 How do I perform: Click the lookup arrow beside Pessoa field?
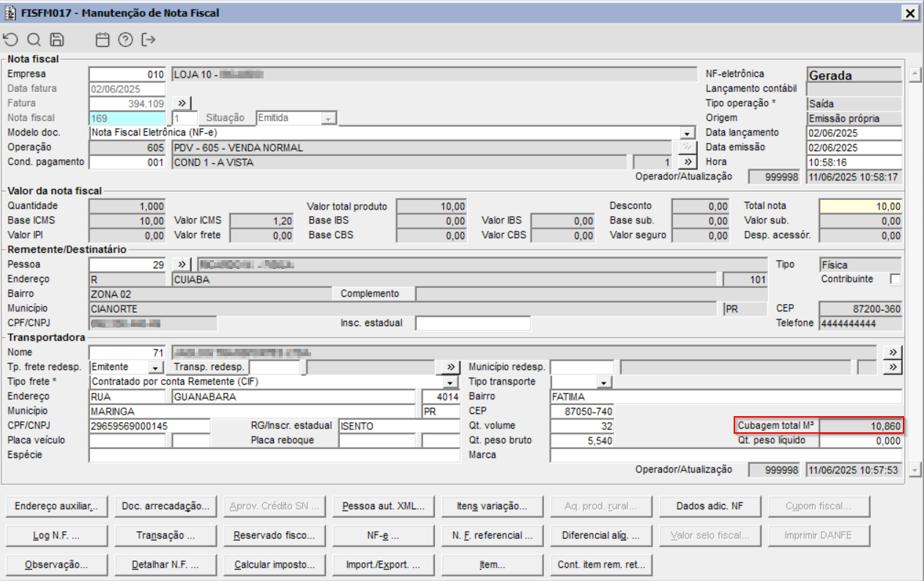pyautogui.click(x=182, y=264)
